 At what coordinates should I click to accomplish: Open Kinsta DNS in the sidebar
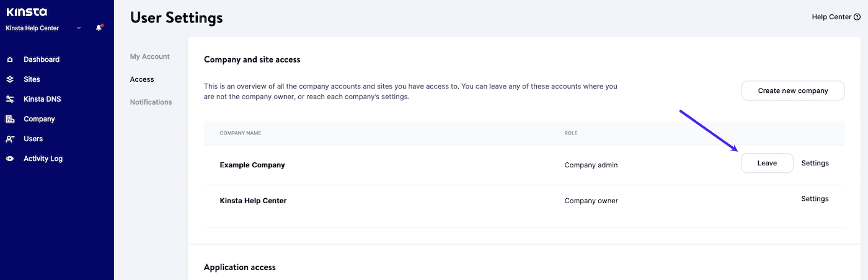click(x=42, y=99)
